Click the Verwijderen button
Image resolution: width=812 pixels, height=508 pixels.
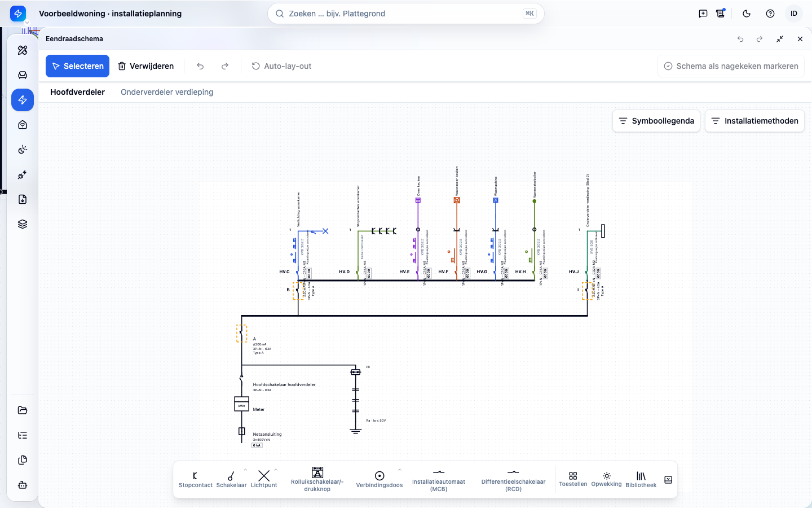tap(145, 66)
